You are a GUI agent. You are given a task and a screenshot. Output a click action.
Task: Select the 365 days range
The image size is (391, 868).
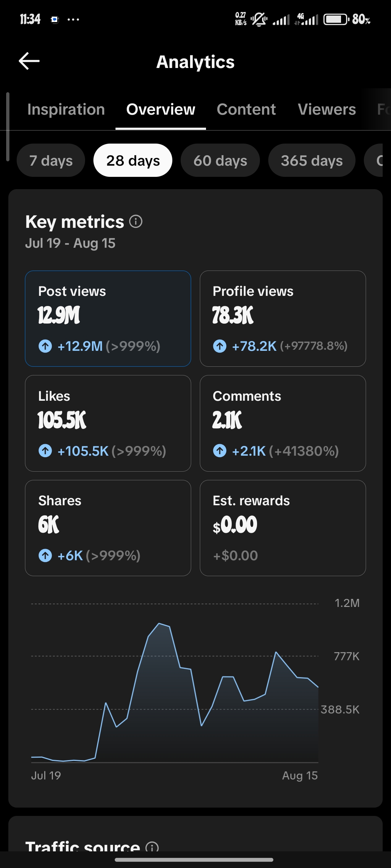312,160
